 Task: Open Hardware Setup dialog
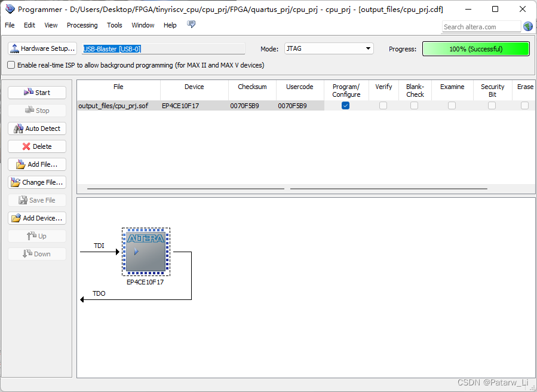42,48
